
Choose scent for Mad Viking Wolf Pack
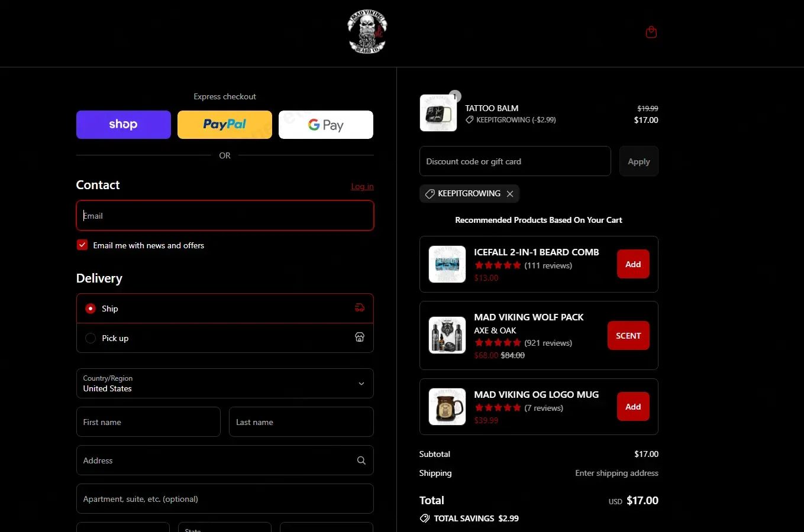click(x=628, y=336)
